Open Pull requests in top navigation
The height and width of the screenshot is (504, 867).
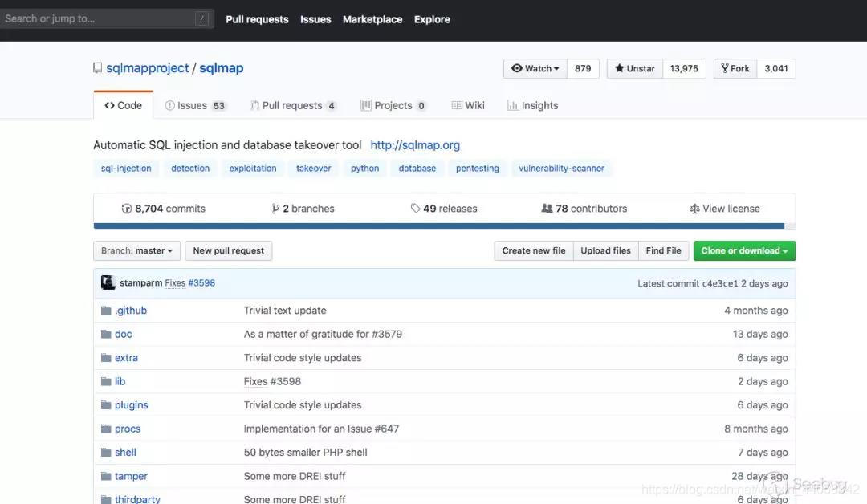[x=257, y=19]
